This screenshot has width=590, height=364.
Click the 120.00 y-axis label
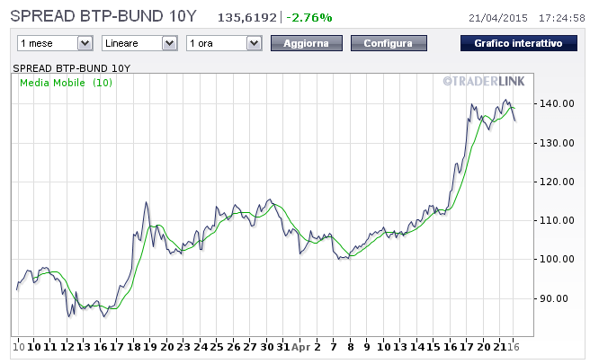[x=557, y=182]
